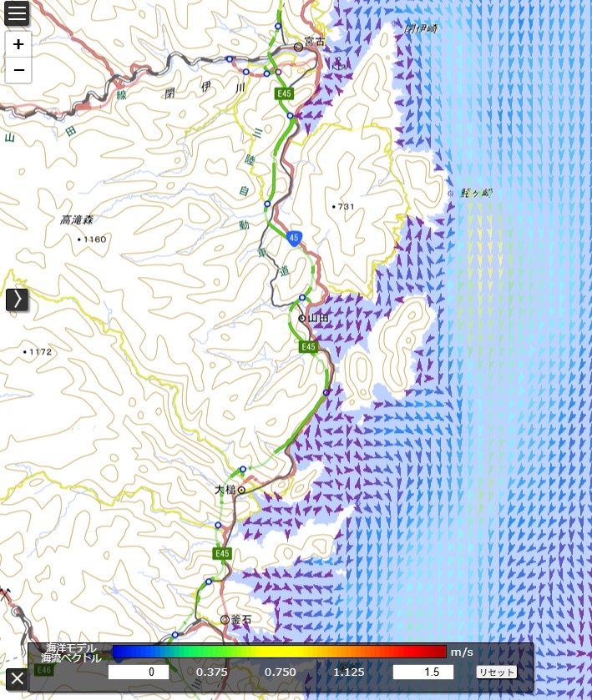Zoom in with the plus button
This screenshot has width=592, height=700.
18,44
